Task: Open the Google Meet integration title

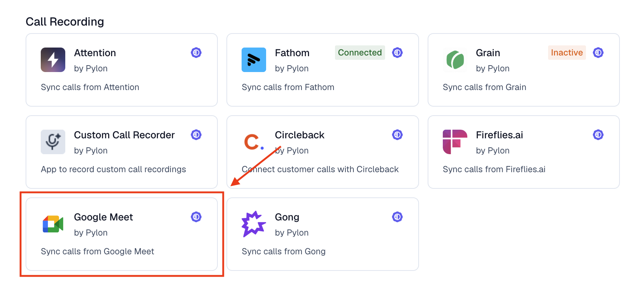Action: pos(103,217)
